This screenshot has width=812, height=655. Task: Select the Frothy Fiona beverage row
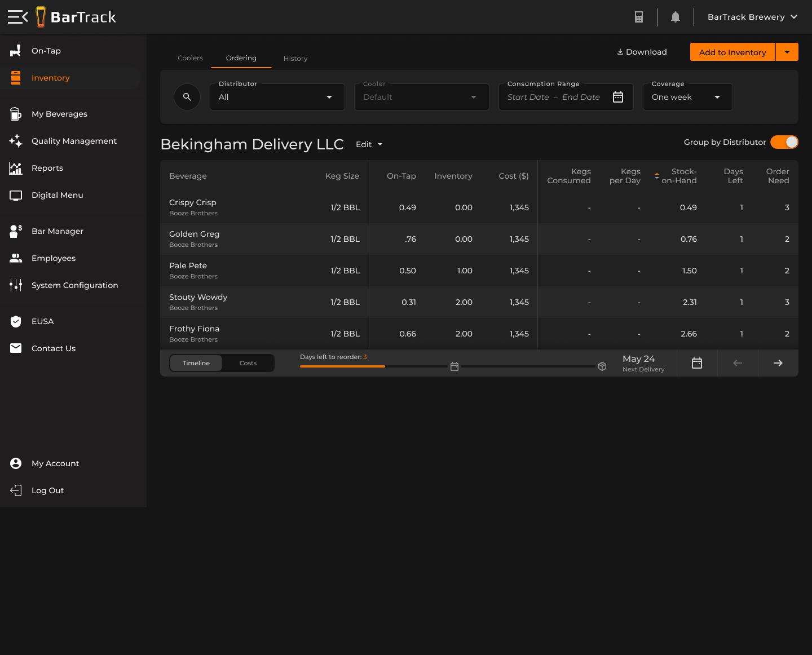(479, 334)
